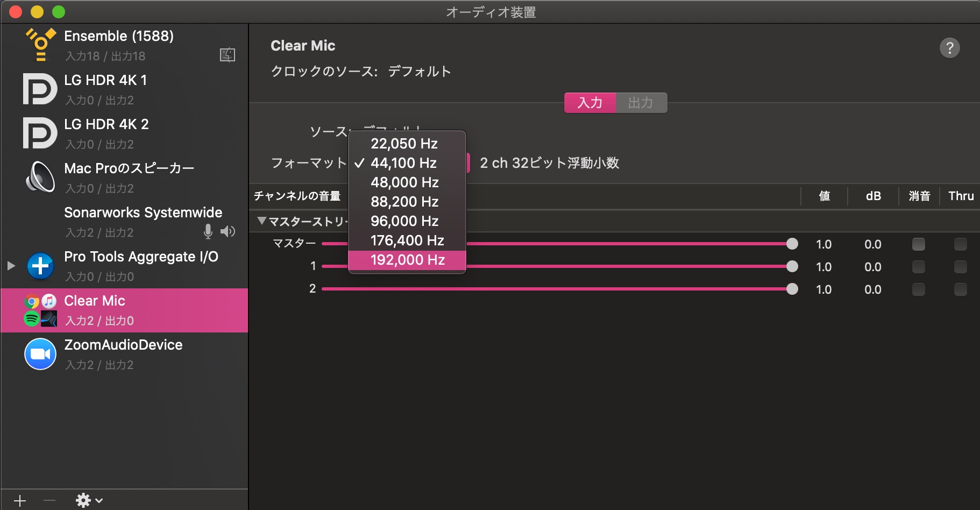This screenshot has width=980, height=510.
Task: Open the gear action menu
Action: pyautogui.click(x=89, y=501)
